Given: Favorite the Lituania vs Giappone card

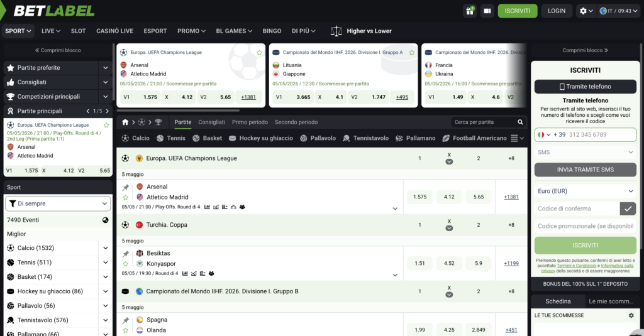Looking at the screenshot, I should click(411, 53).
